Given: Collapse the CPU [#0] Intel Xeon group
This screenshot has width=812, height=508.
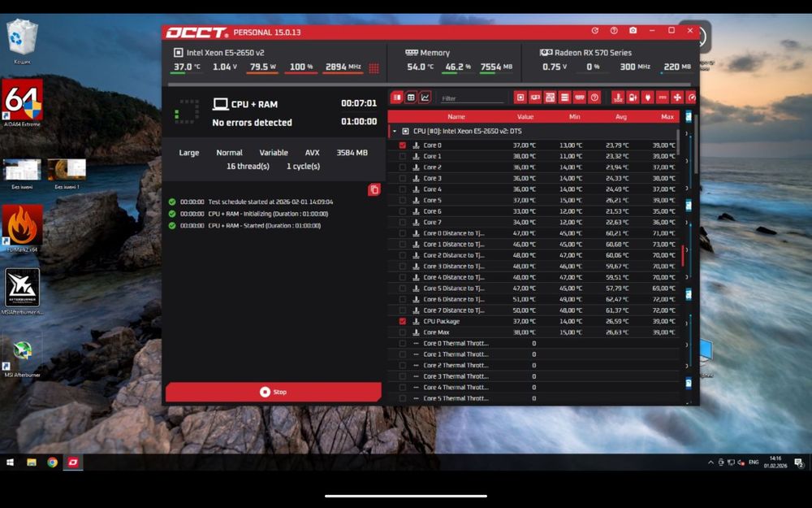Looking at the screenshot, I should 395,131.
